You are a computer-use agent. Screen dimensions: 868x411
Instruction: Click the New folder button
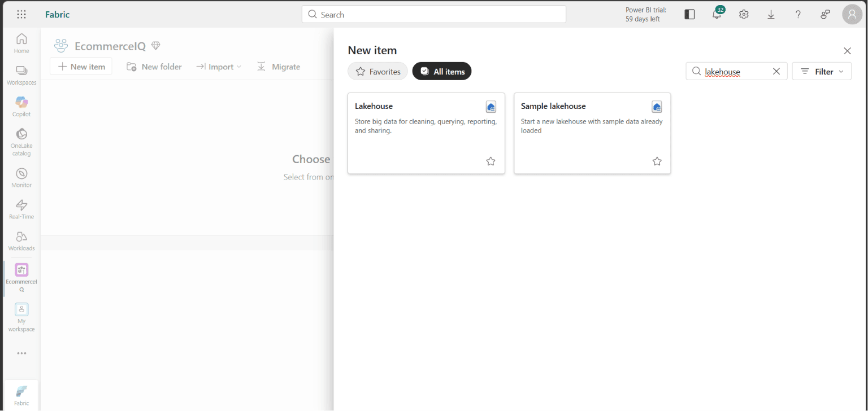154,67
